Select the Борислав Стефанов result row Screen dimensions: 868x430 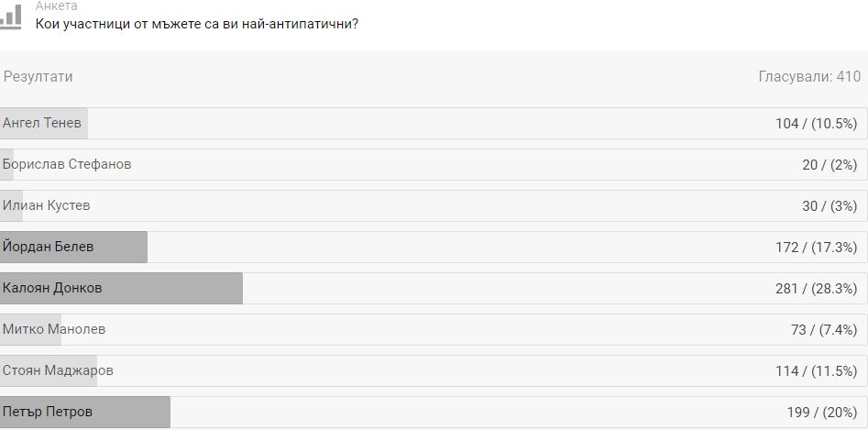(434, 164)
